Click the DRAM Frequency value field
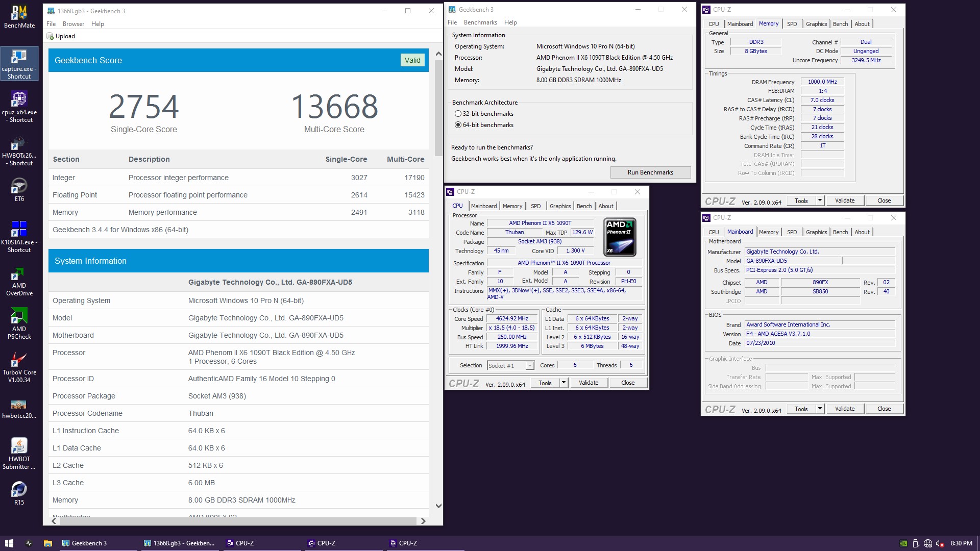 tap(822, 82)
